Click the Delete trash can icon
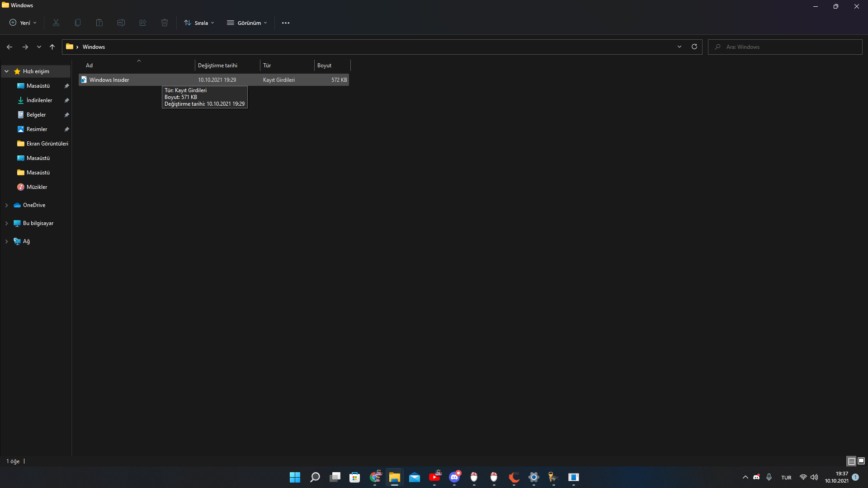The height and width of the screenshot is (488, 868). pos(165,23)
